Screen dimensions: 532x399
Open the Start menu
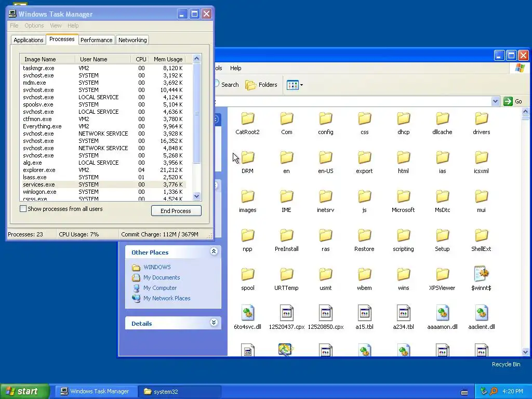tap(24, 391)
